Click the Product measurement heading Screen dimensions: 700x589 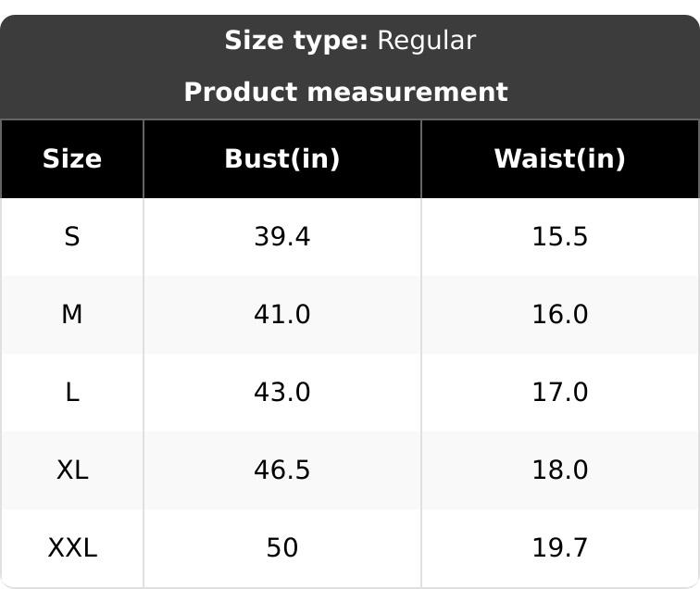pyautogui.click(x=345, y=93)
